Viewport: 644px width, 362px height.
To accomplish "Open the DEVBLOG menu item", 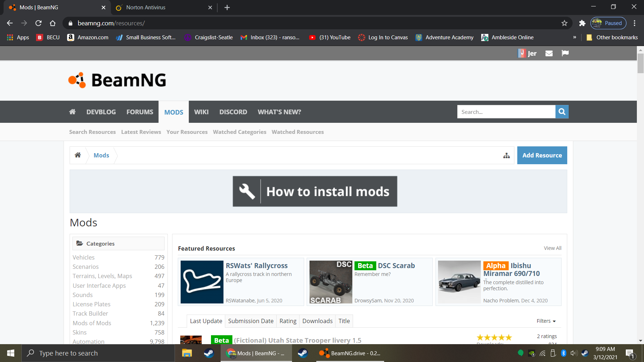I will click(101, 112).
